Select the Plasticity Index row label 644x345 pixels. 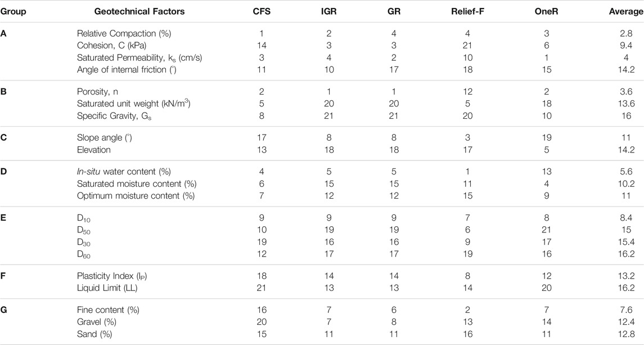[112, 276]
